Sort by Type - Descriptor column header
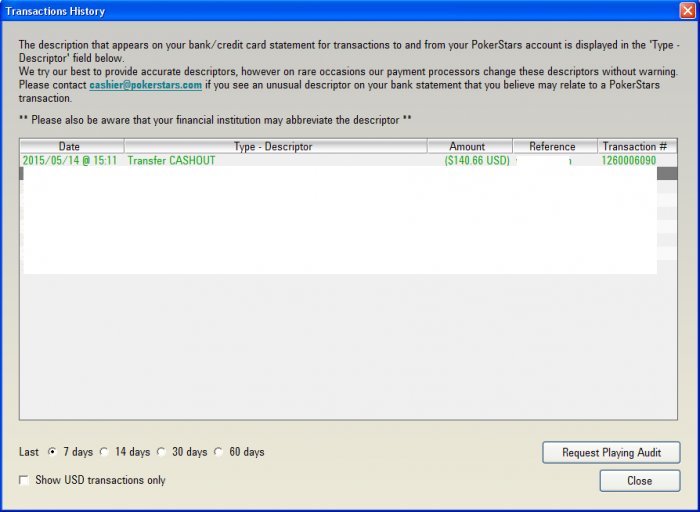Image resolution: width=700 pixels, height=512 pixels. [275, 146]
